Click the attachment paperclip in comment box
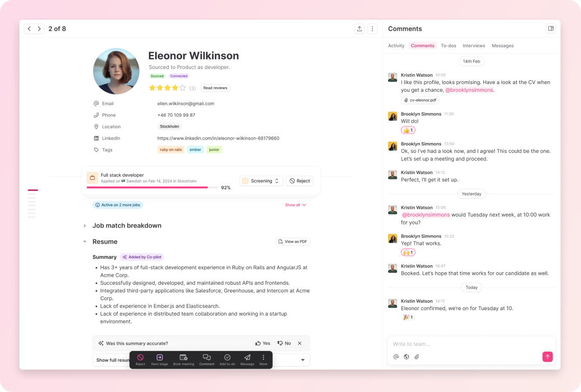Viewport: 581px width, 392px height. point(417,357)
